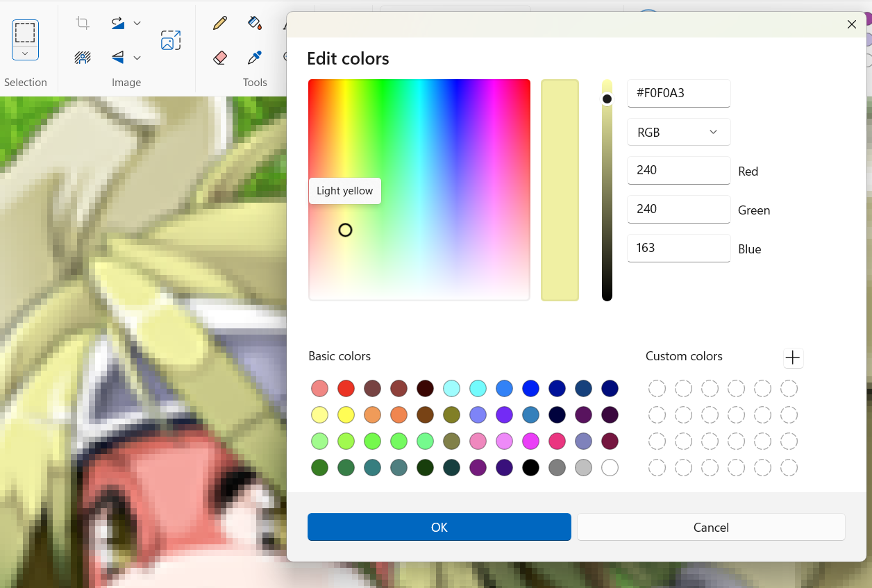The width and height of the screenshot is (872, 588).
Task: Click the 'Edit colors' dialog title text
Action: 348,58
